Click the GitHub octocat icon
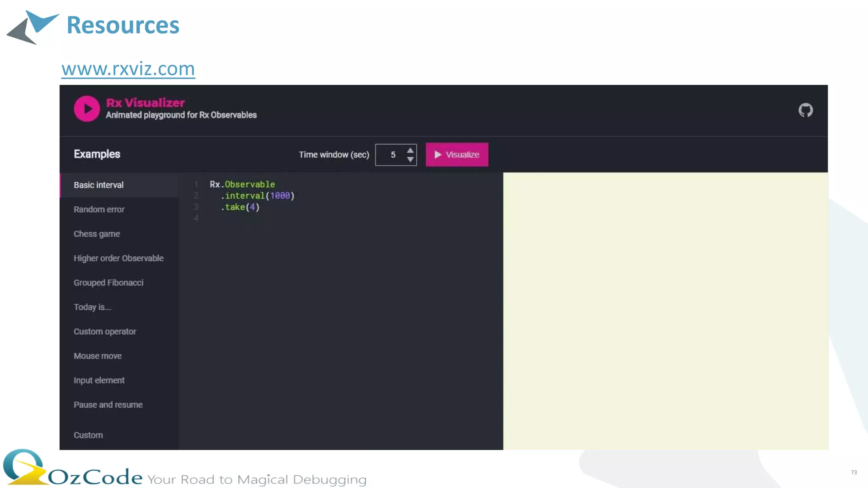 [x=805, y=110]
